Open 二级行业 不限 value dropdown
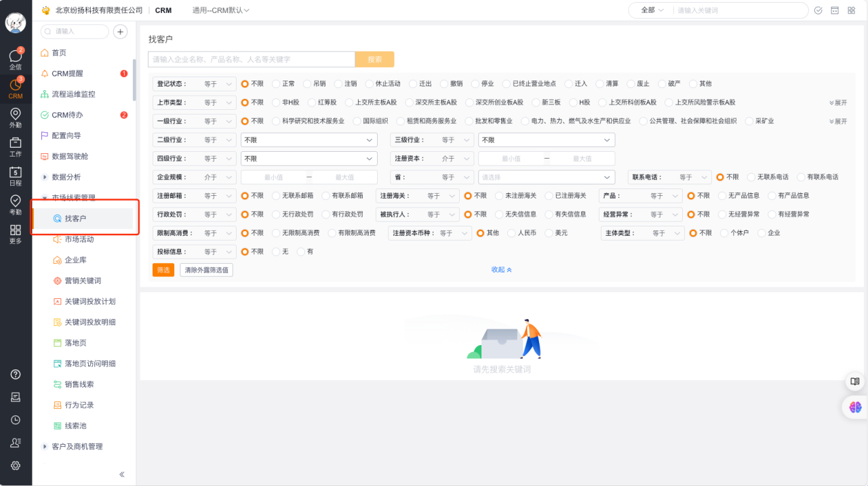 click(309, 140)
